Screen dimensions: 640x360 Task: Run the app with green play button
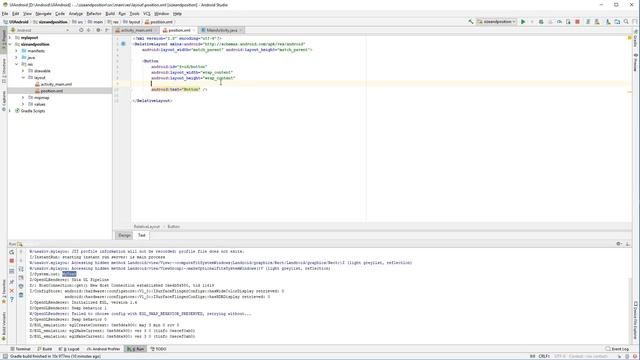[x=523, y=22]
